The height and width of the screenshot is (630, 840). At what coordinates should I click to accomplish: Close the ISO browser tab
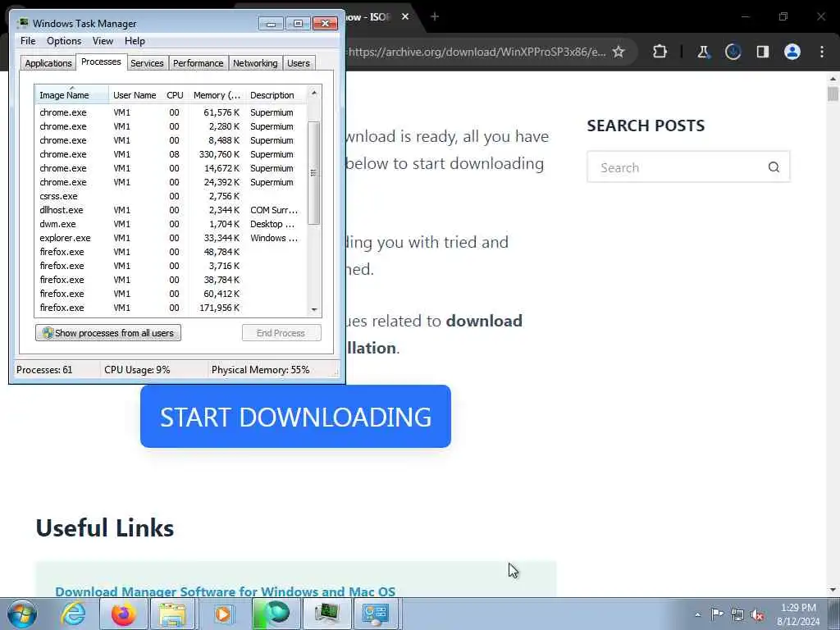coord(405,16)
